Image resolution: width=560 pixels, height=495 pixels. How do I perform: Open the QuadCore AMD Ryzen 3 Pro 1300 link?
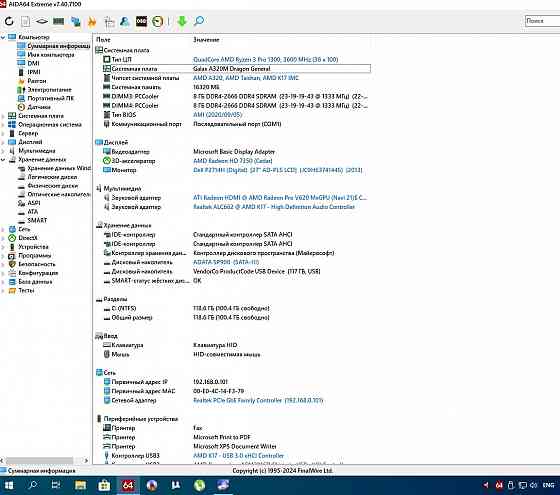pos(265,59)
